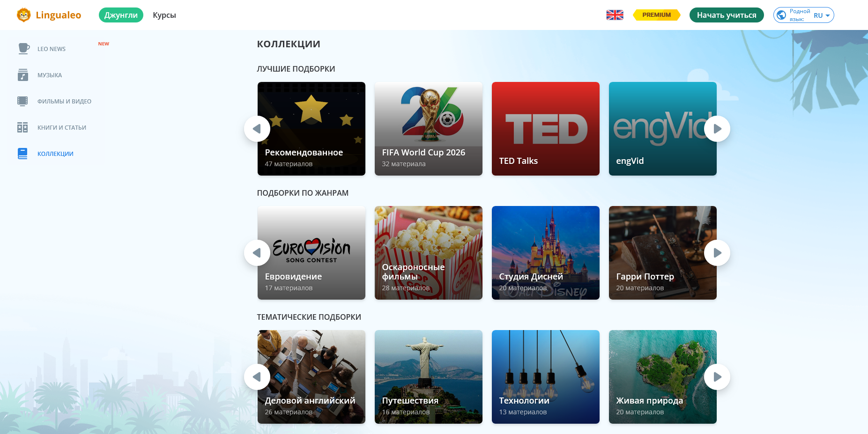Viewport: 868px width, 434px height.
Task: Show previous cards in Тематические подборки
Action: 257,377
